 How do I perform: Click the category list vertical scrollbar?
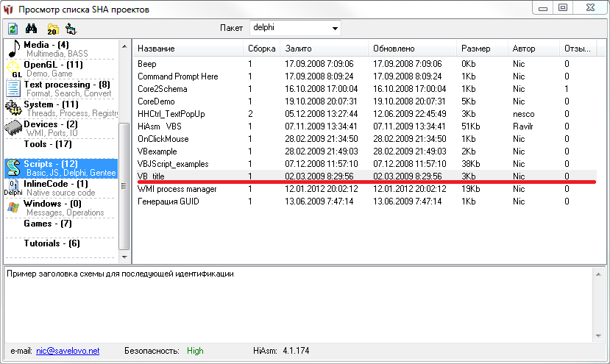click(124, 147)
